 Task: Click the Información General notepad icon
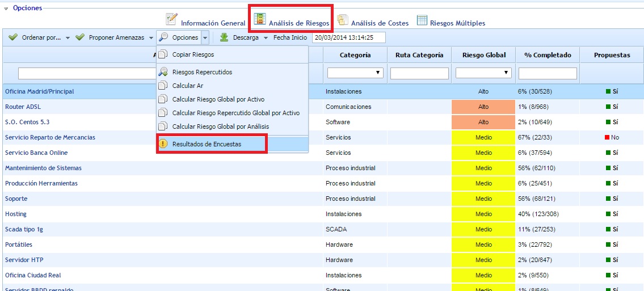171,20
